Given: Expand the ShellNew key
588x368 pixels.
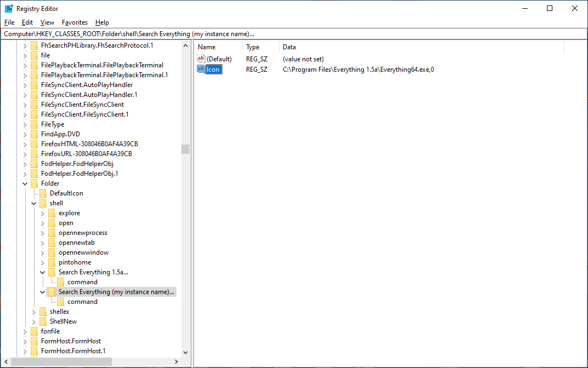Looking at the screenshot, I should point(34,321).
